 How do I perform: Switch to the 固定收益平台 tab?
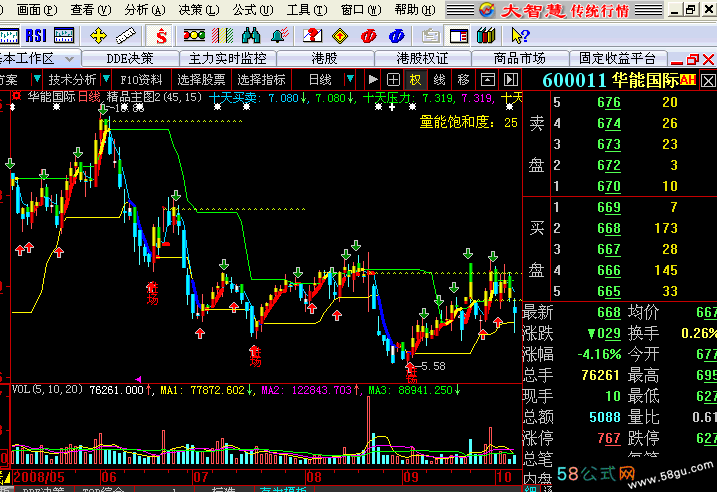[x=617, y=59]
